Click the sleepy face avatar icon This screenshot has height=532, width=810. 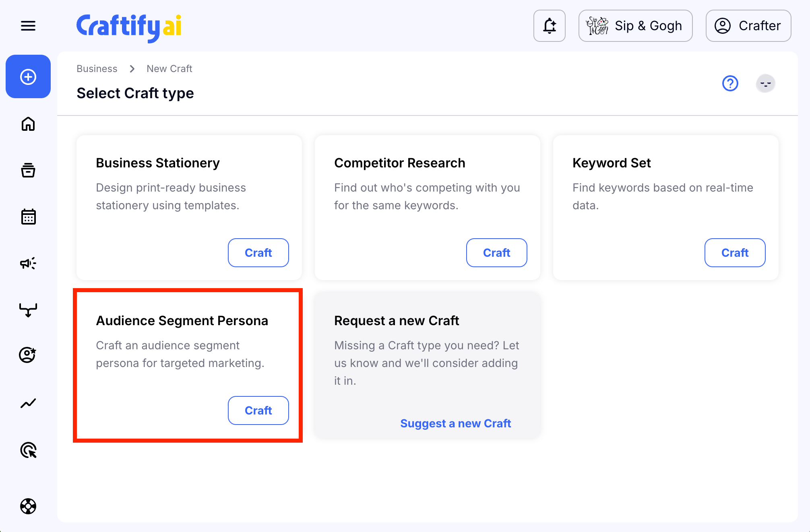(x=765, y=84)
